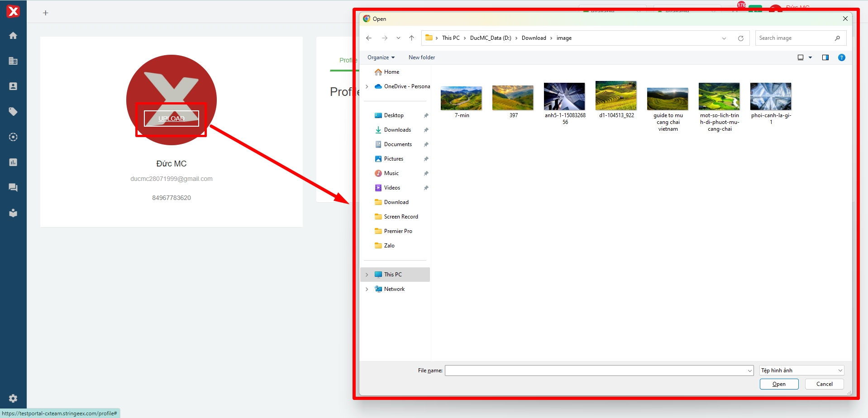
Task: Click the tag icon in sidebar
Action: 13,112
